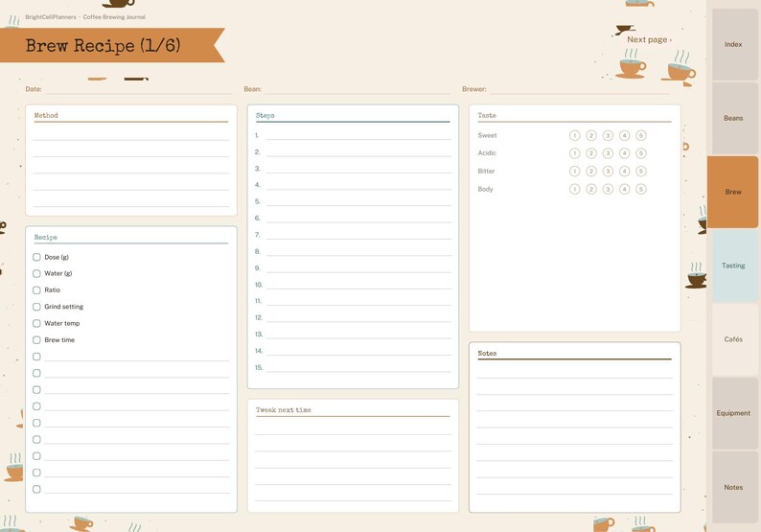Screen dimensions: 761x532
Task: Rate Acidic as 4
Action: (624, 153)
